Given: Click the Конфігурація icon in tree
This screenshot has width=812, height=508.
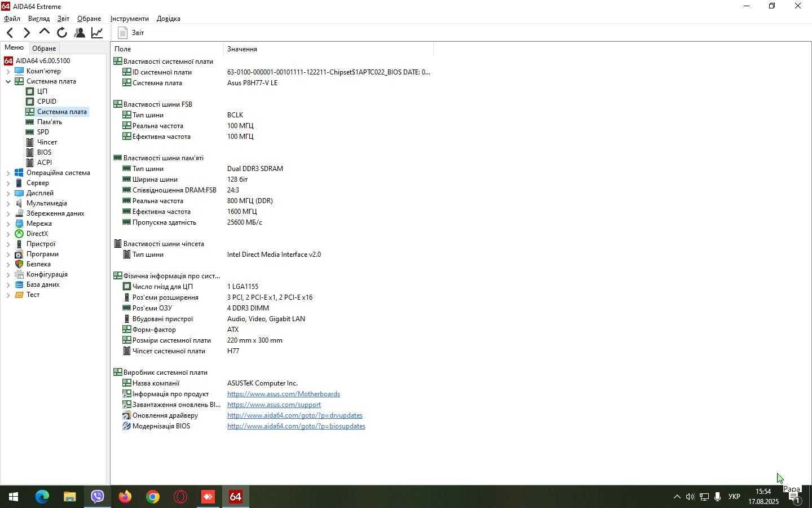Looking at the screenshot, I should pos(19,274).
